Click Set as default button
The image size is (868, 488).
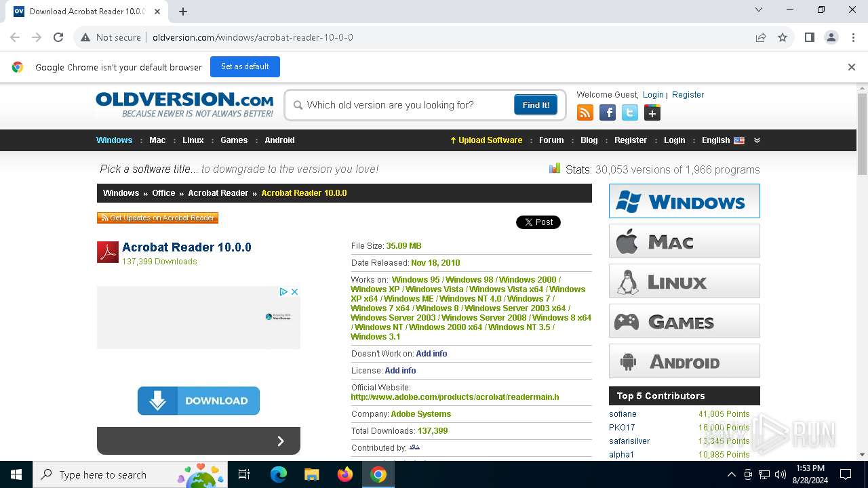[x=245, y=66]
